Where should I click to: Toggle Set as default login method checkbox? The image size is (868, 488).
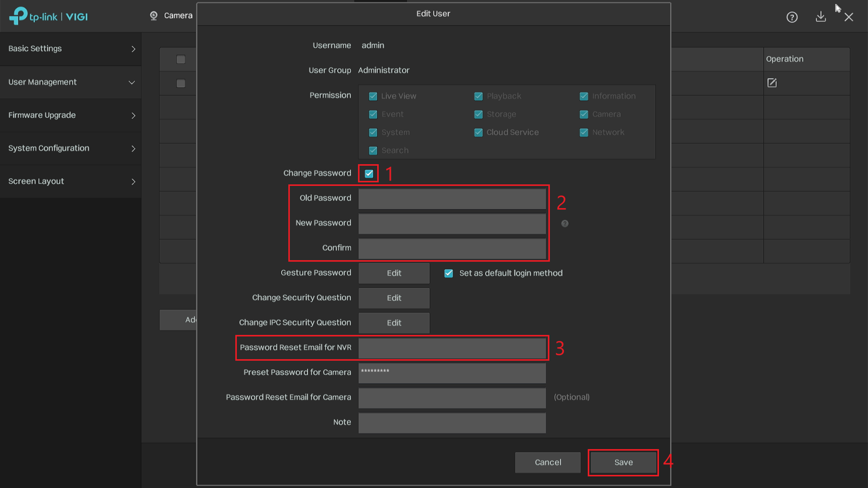[449, 273]
